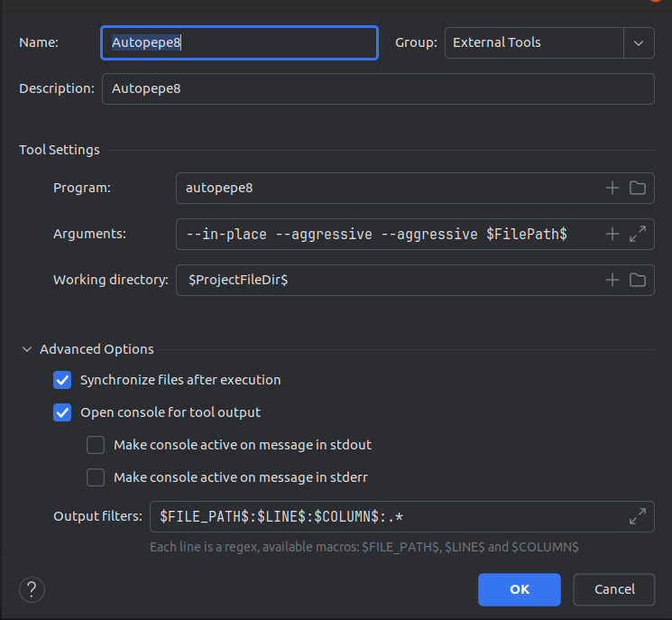Insert macro in Arguments field
Image resolution: width=672 pixels, height=620 pixels.
612,234
